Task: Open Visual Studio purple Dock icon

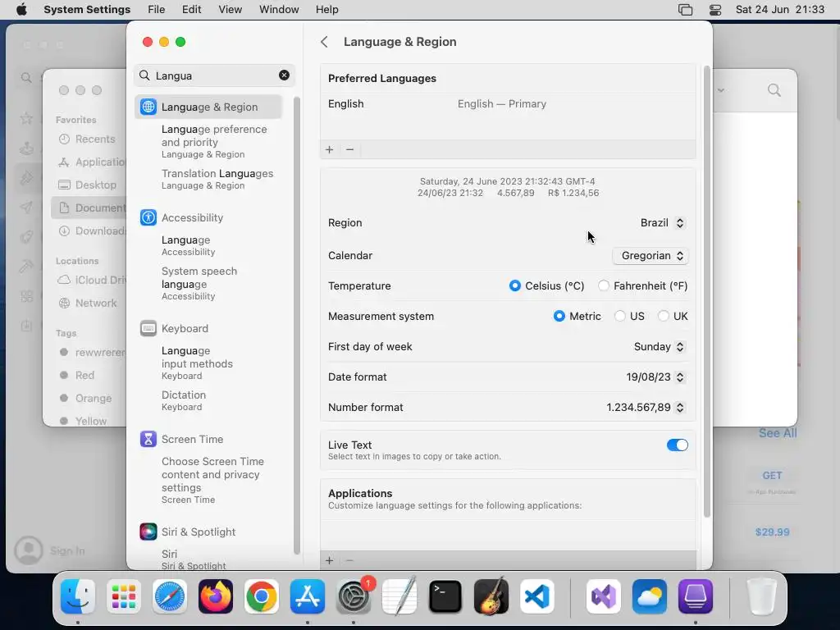Action: 604,596
